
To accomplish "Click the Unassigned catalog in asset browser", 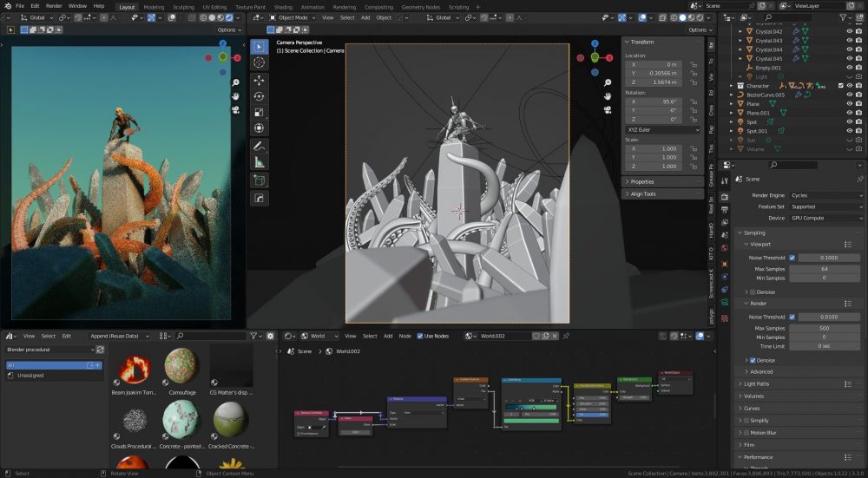I will point(31,376).
